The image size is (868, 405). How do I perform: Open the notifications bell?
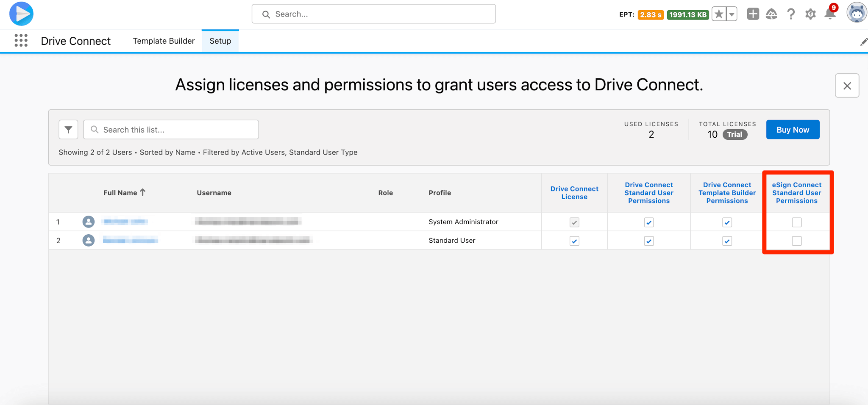(x=830, y=14)
